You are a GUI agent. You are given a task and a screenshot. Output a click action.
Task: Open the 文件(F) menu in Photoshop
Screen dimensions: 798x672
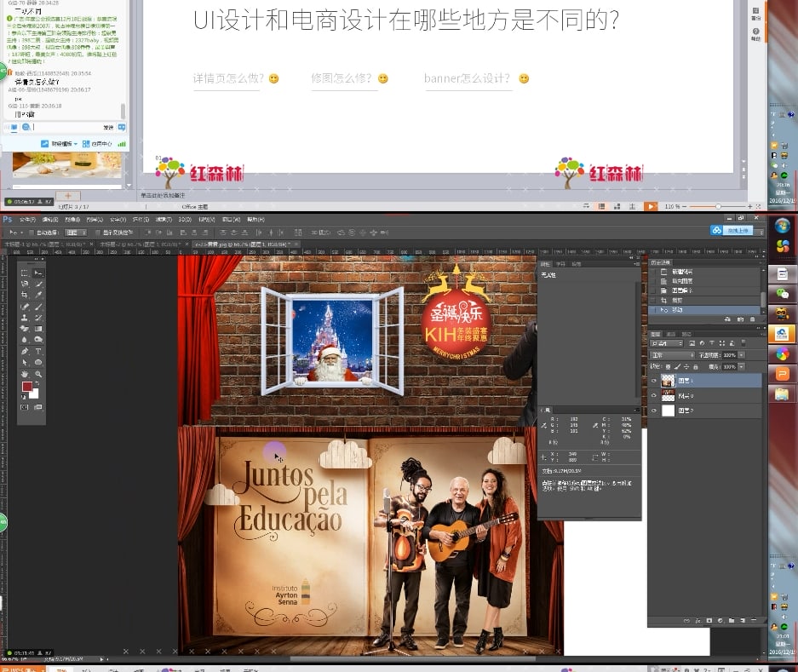coord(27,220)
